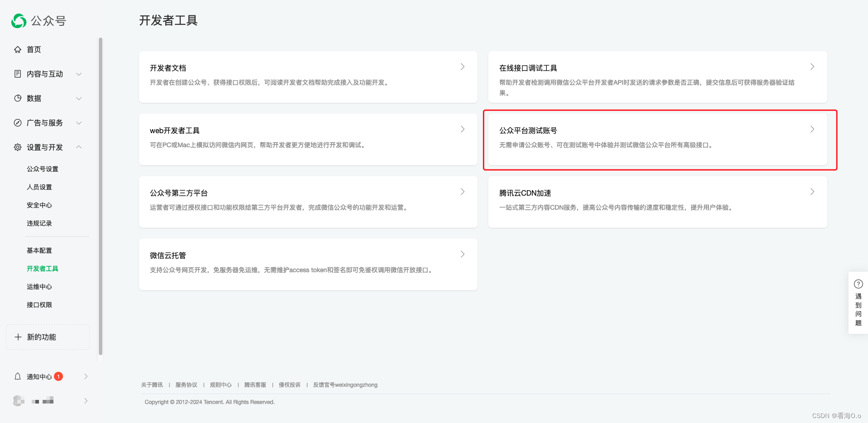Click the gear icon beside 设置与开发
This screenshot has height=423, width=868.
[18, 147]
